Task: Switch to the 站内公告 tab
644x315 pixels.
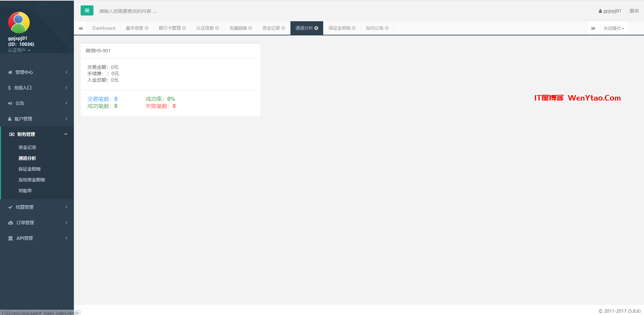Action: pyautogui.click(x=375, y=28)
